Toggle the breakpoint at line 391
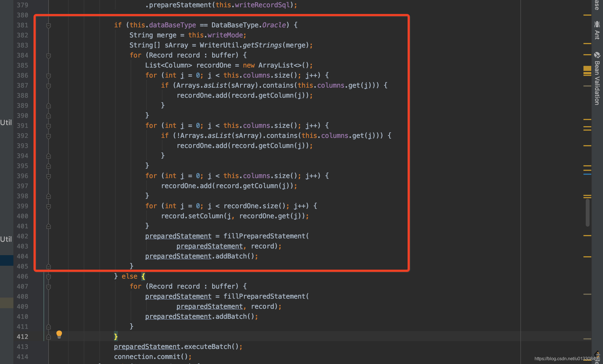Viewport: 603px width, 364px height. pyautogui.click(x=24, y=125)
